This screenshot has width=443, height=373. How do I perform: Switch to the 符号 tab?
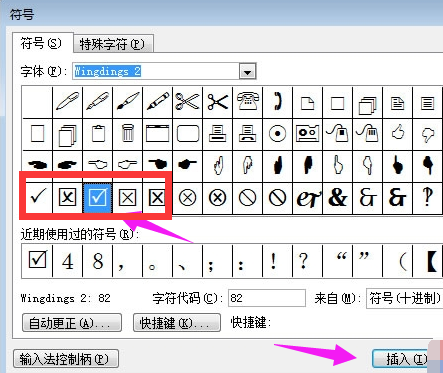coord(42,43)
